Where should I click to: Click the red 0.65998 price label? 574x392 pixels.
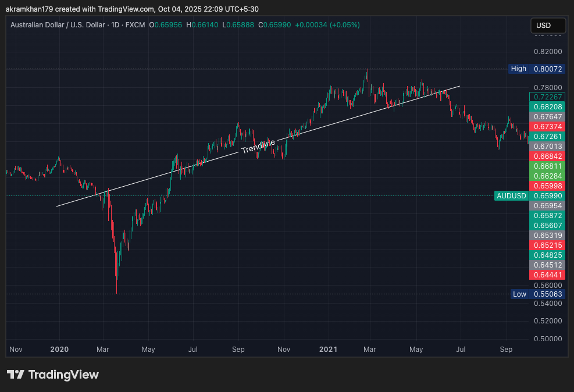point(547,186)
